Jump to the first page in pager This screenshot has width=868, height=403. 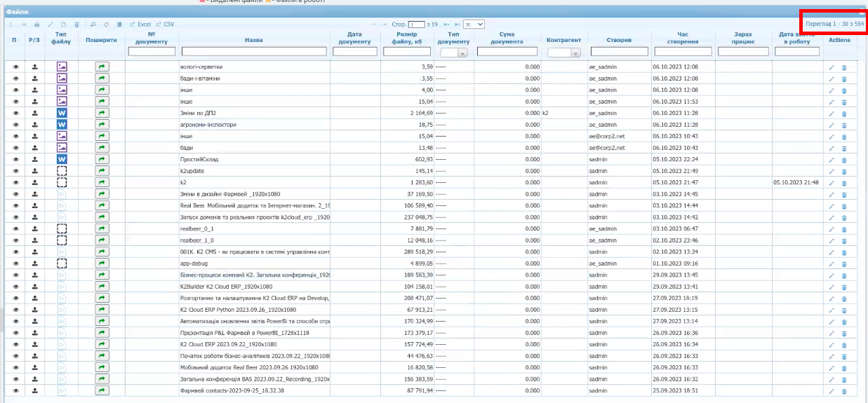coord(373,25)
